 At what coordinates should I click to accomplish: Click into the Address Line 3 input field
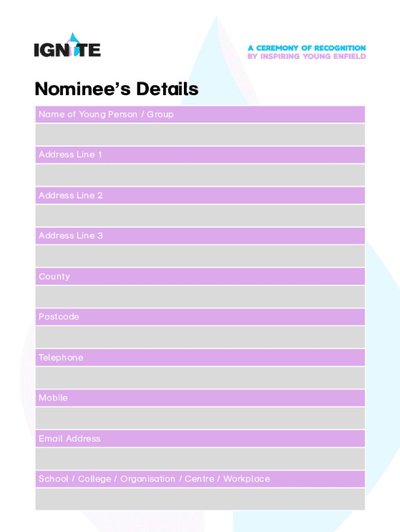point(200,256)
